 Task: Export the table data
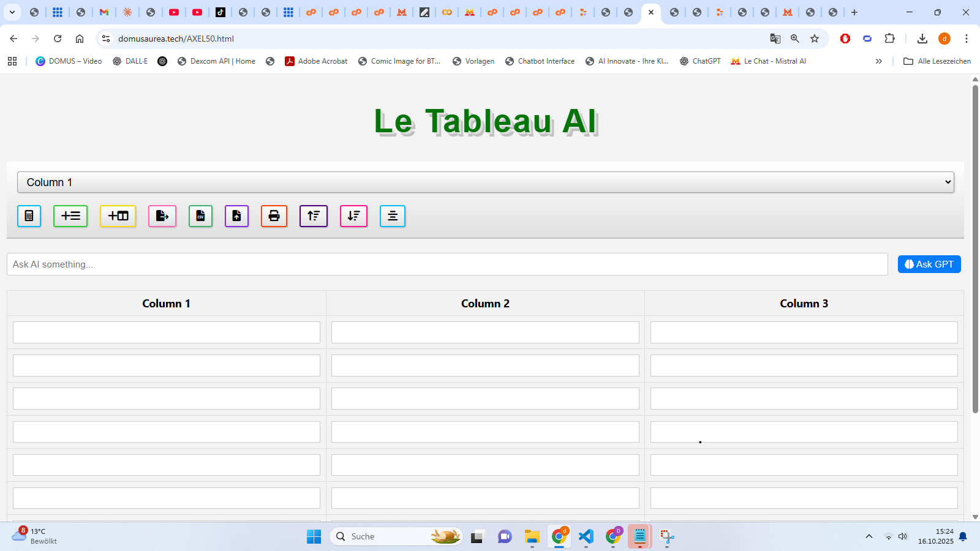pos(162,216)
